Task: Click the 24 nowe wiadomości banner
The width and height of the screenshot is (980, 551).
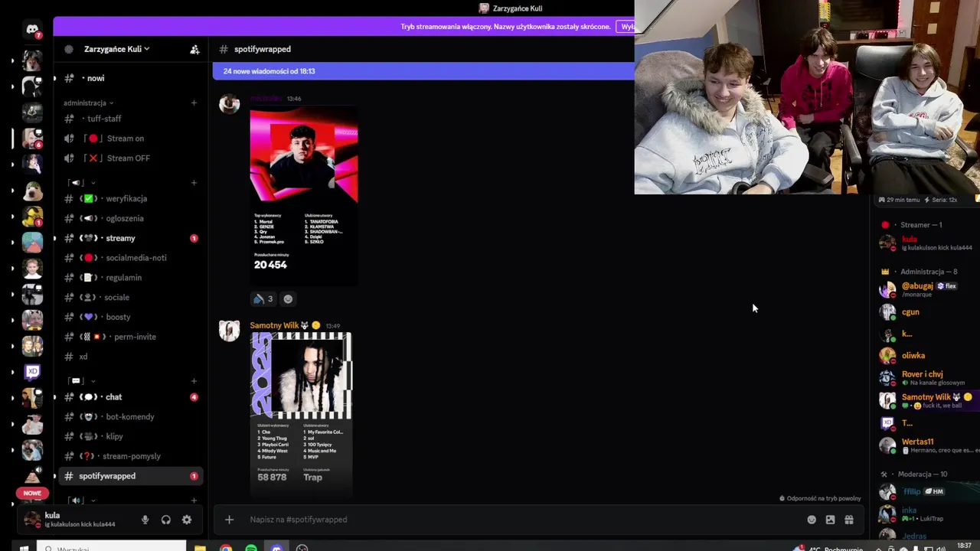Action: 423,71
